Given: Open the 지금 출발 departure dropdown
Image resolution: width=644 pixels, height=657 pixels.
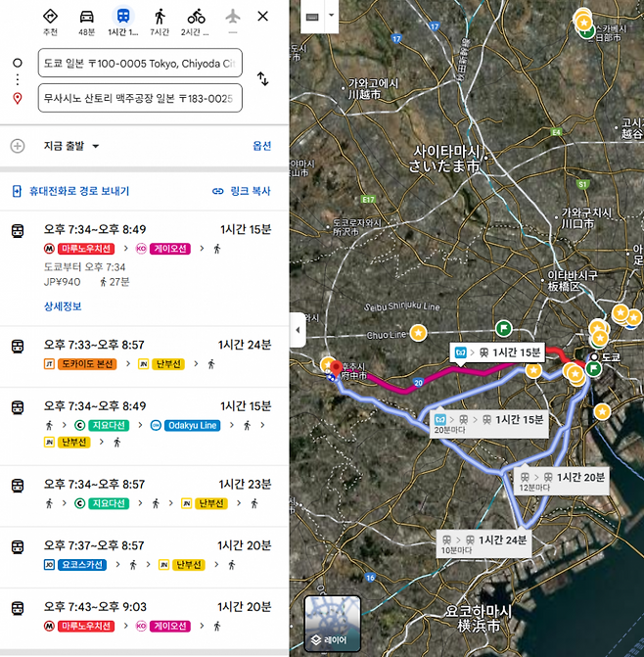Looking at the screenshot, I should coord(71,146).
